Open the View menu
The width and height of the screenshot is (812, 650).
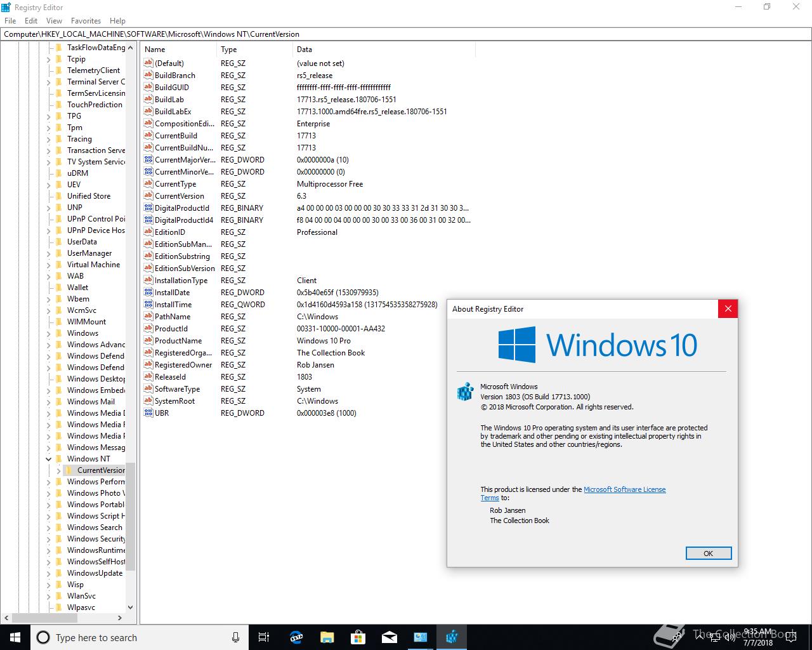[x=55, y=21]
